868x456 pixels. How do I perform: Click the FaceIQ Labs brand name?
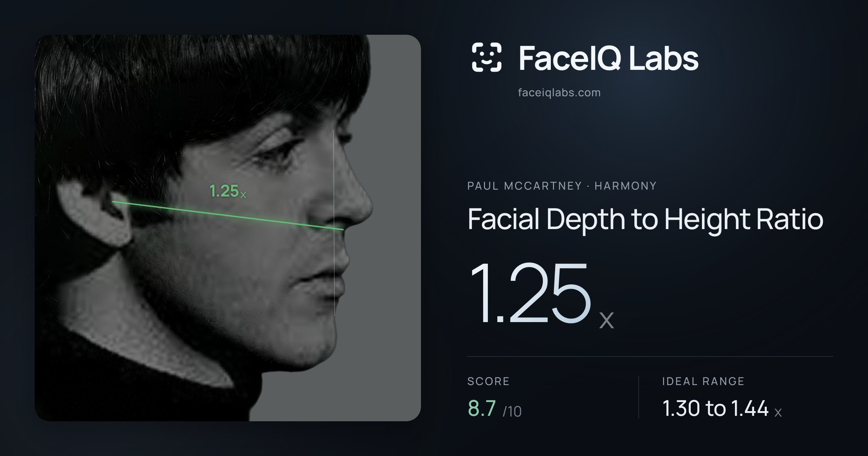[608, 58]
